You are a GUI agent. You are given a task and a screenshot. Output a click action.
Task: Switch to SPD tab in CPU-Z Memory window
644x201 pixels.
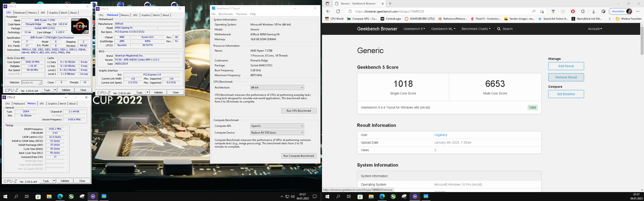point(42,104)
